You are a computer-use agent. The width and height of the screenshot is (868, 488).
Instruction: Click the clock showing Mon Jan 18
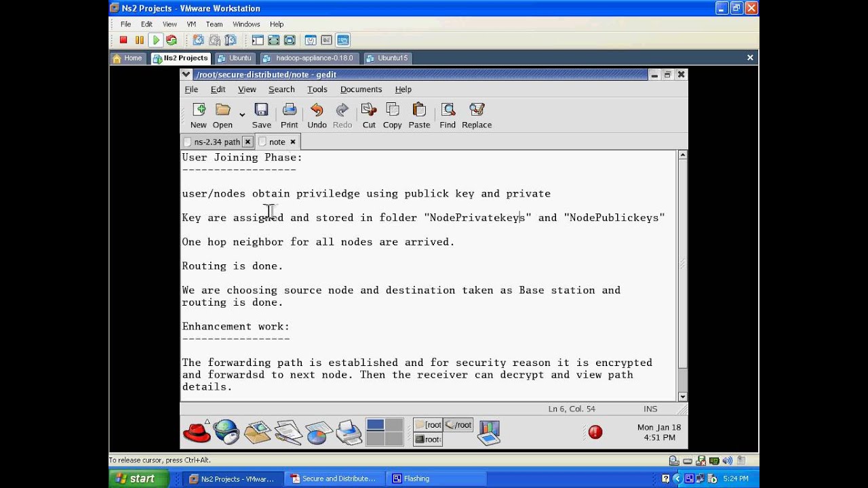tap(658, 432)
